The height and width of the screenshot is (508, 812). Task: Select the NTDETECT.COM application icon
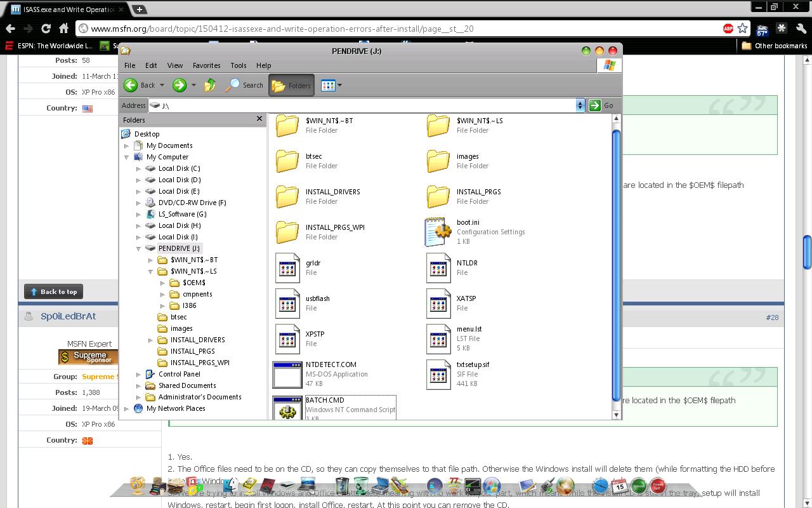pos(287,375)
